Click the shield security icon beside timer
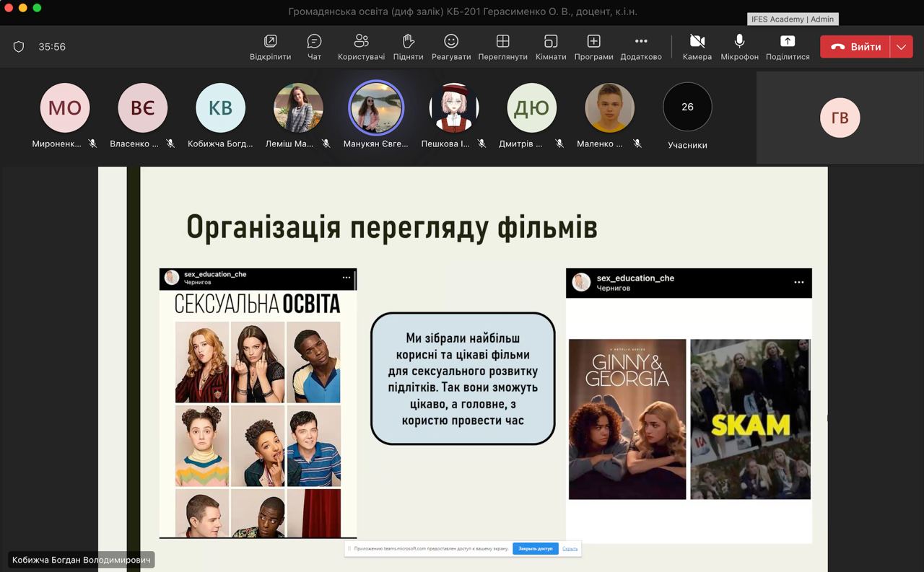Screen dimensions: 924x572 coord(19,47)
